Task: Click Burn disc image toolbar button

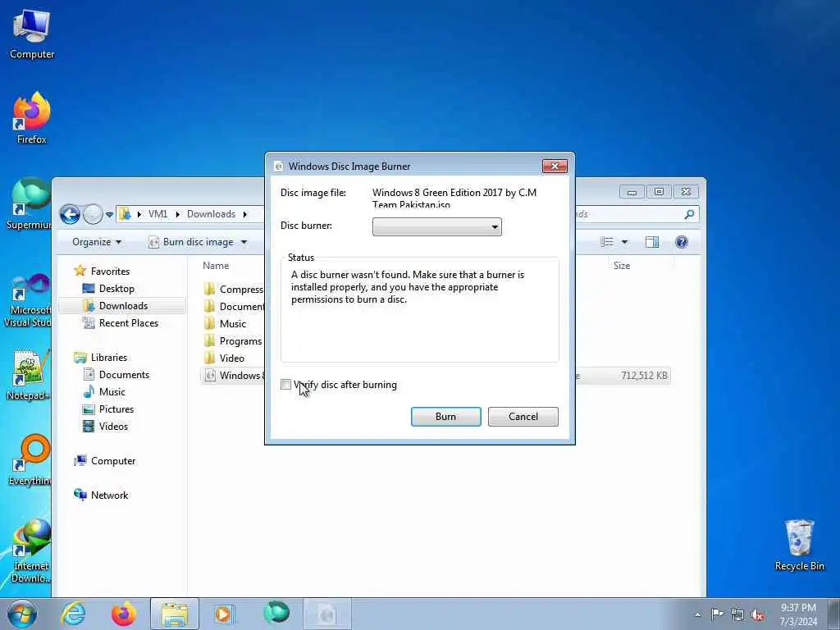Action: point(191,242)
